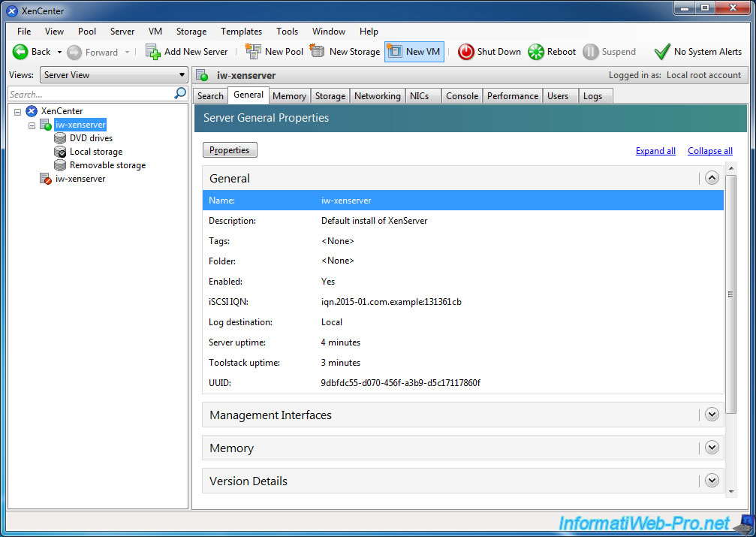This screenshot has height=537, width=756.
Task: Collapse the iw-xenserver tree node
Action: (x=32, y=125)
